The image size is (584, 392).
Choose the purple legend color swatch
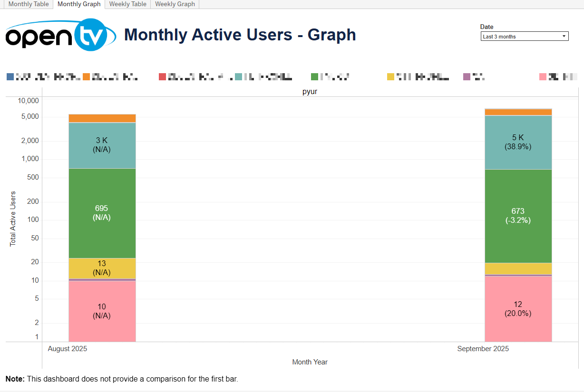[x=467, y=76]
